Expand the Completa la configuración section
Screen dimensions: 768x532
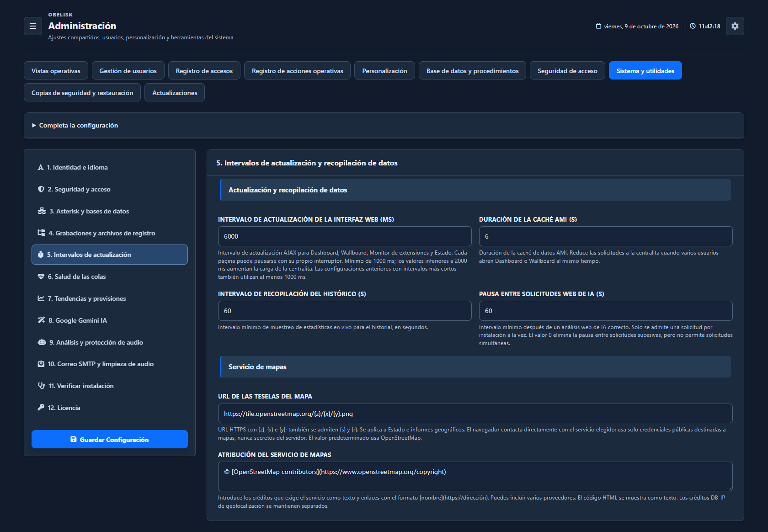(x=384, y=125)
